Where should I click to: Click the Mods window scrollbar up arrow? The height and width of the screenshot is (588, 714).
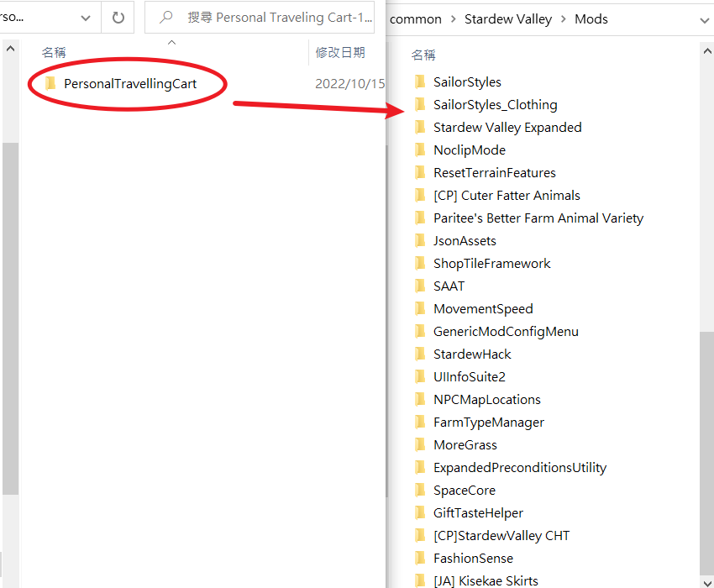point(706,50)
